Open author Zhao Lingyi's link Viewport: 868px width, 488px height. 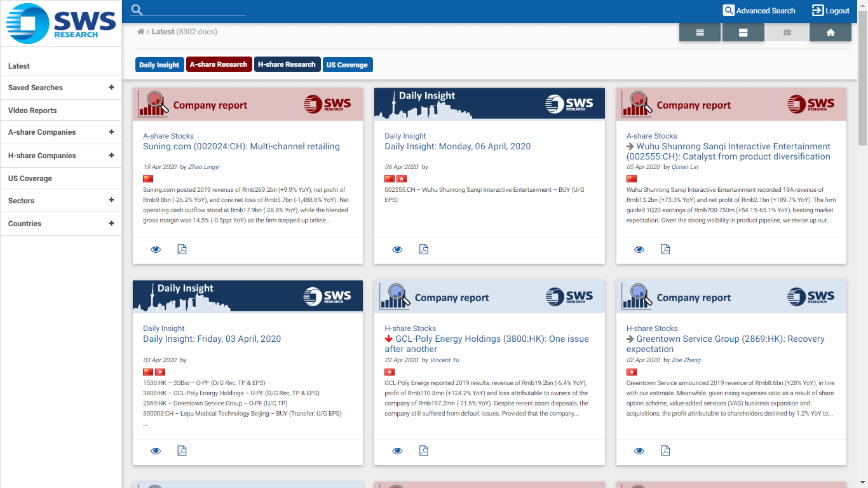click(203, 167)
